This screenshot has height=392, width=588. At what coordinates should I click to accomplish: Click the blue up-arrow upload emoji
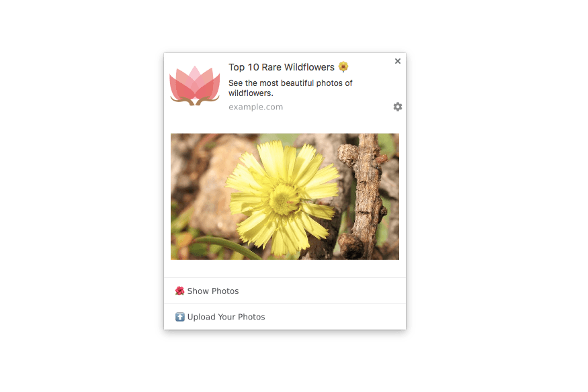pyautogui.click(x=179, y=317)
